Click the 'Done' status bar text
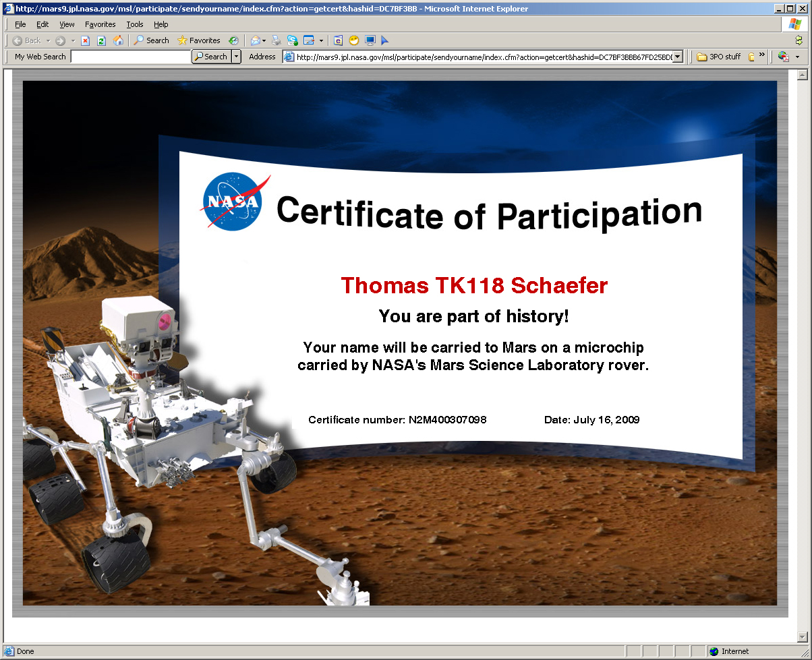 click(26, 651)
